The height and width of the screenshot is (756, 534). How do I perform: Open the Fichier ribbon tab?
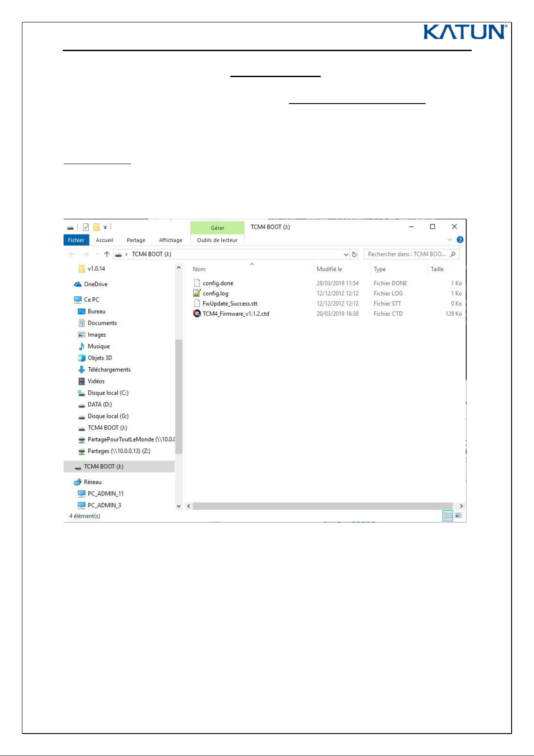tap(76, 240)
